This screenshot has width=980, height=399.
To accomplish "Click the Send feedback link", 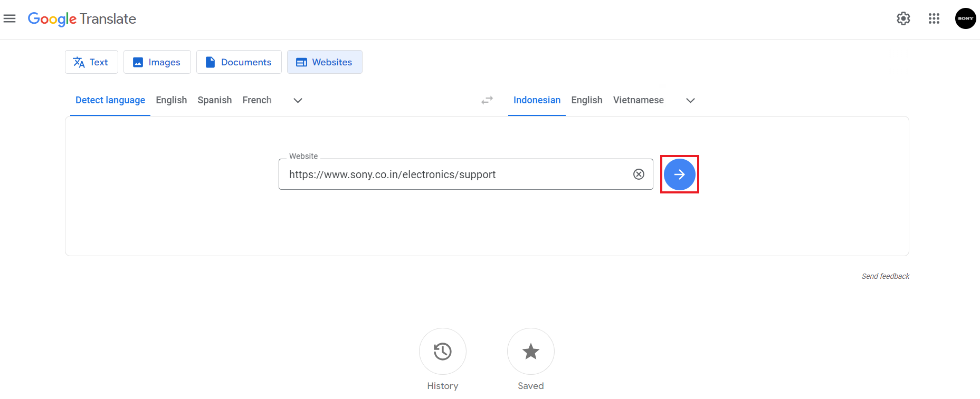I will point(885,276).
